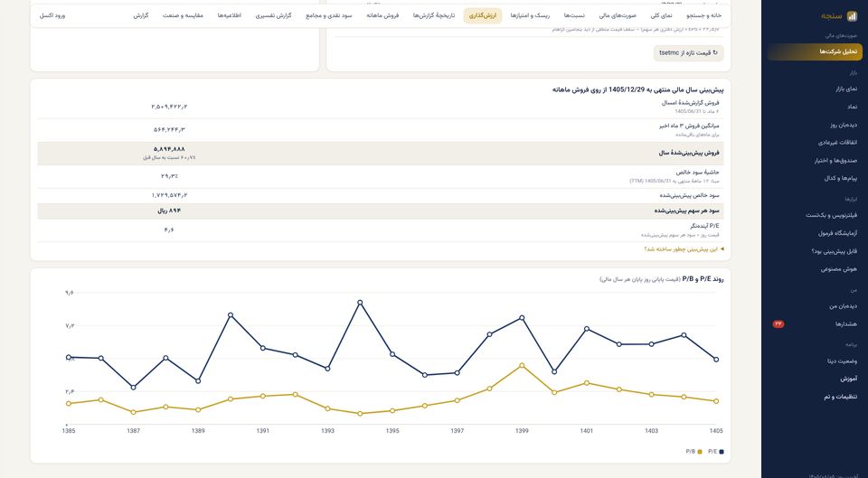Screen dimensions: 868x478
Task: Open قابل پیش‌بینی بود؟ in the sidebar
Action: click(x=815, y=251)
